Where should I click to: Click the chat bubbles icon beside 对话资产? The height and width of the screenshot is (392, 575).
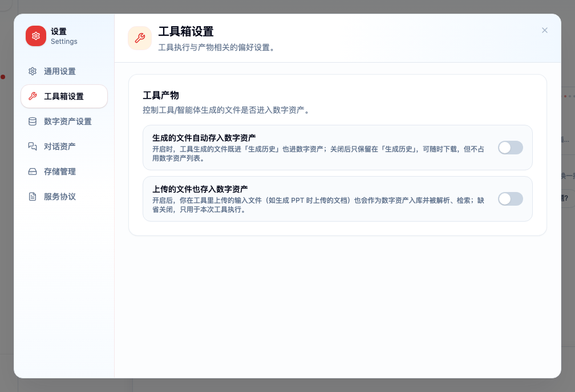33,146
